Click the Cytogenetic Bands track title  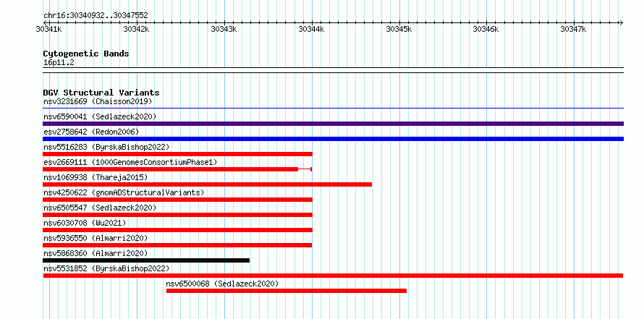(86, 54)
